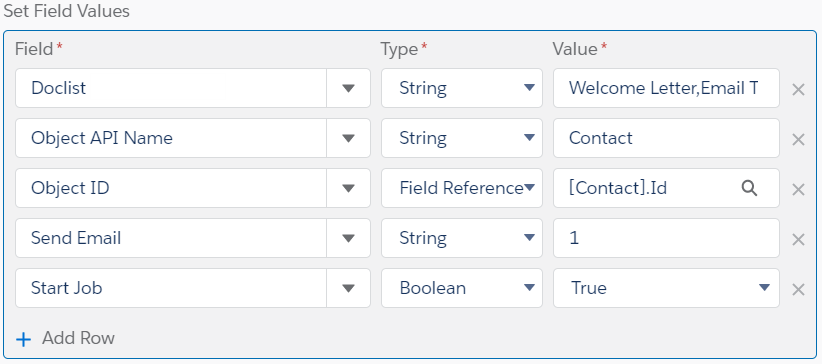Viewport: 822px width, 364px height.
Task: Focus the Send Email value field containing 1
Action: 666,238
